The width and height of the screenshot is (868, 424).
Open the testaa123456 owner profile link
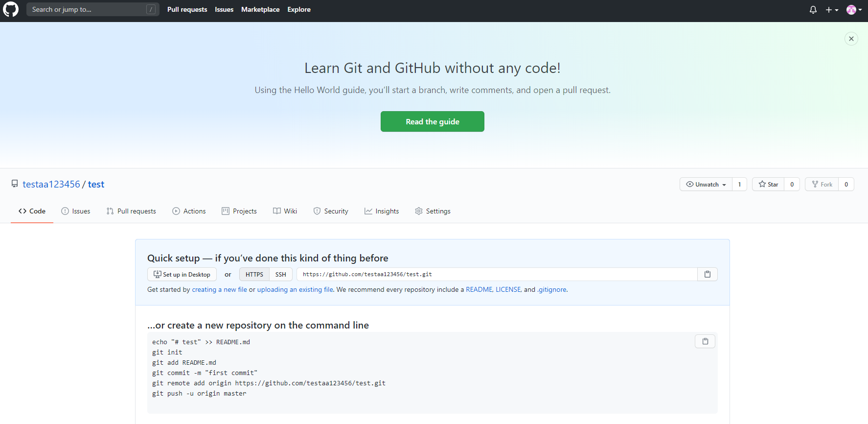click(x=51, y=184)
